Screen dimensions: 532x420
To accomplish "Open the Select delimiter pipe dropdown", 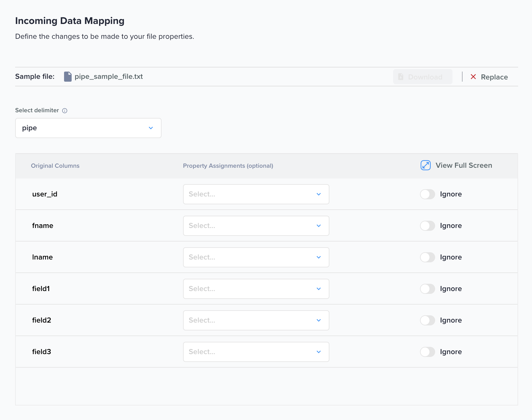I will click(x=88, y=128).
